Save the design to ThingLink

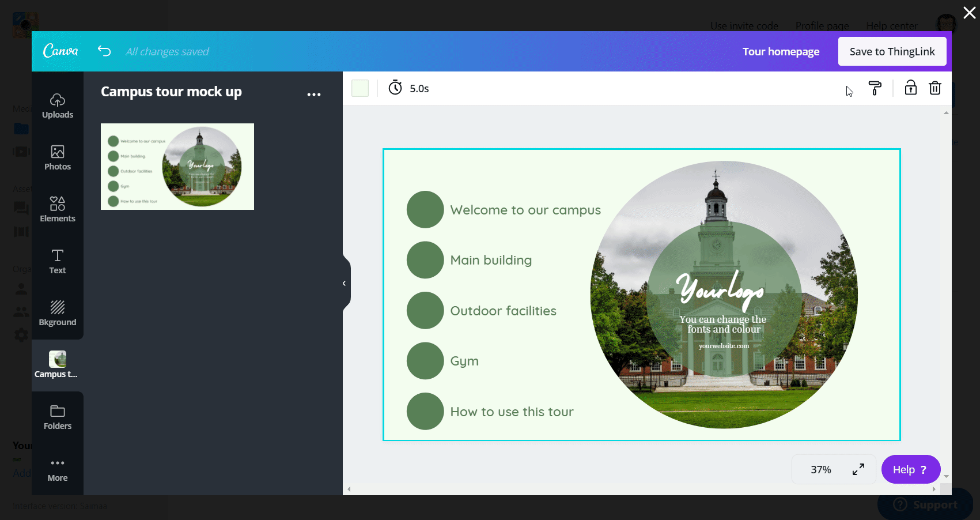click(x=892, y=51)
